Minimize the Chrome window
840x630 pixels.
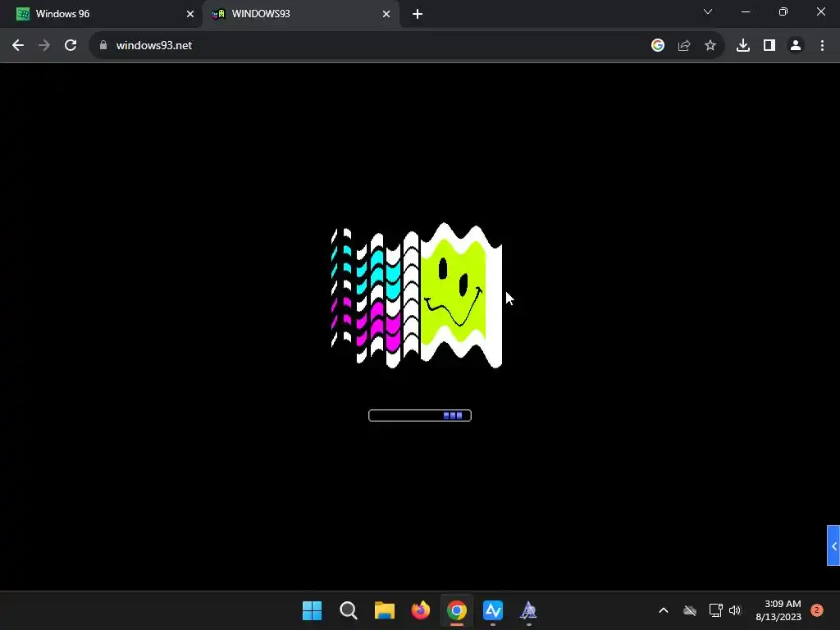pos(745,11)
